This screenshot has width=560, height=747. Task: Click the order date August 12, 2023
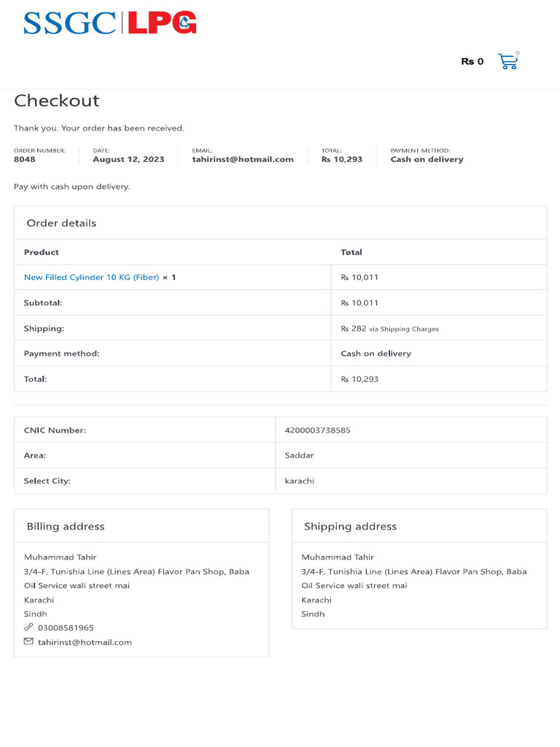coord(128,160)
